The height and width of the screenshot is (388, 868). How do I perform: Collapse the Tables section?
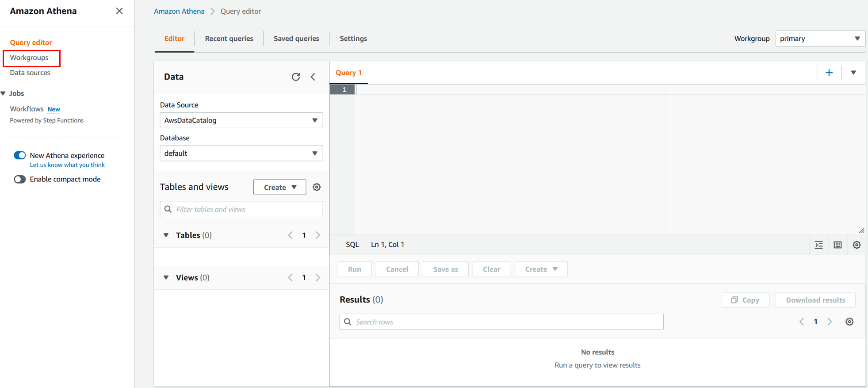pyautogui.click(x=166, y=235)
